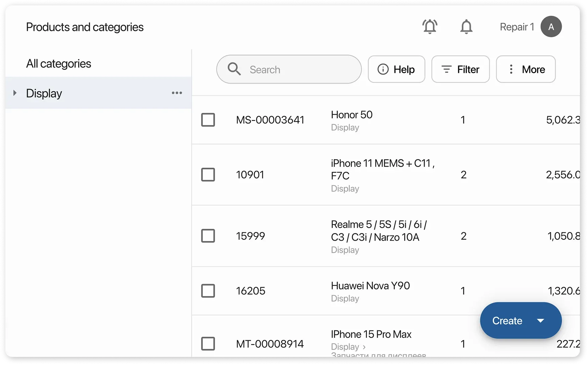The image size is (588, 365).
Task: Expand the Display category arrow
Action: pos(15,93)
